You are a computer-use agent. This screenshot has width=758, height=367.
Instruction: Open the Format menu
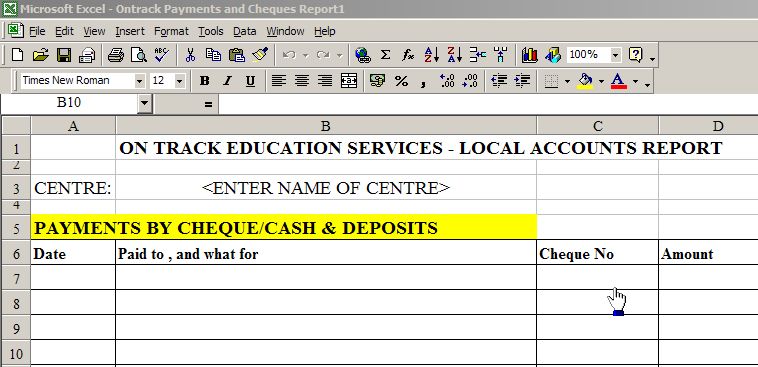tap(171, 31)
